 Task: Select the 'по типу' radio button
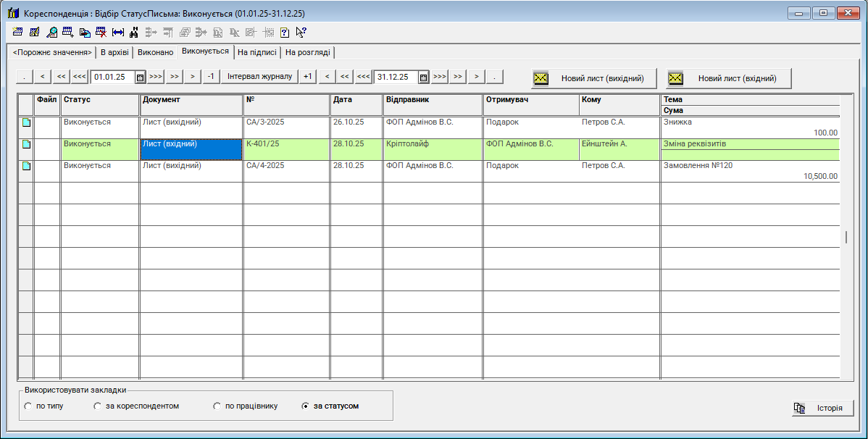click(28, 406)
